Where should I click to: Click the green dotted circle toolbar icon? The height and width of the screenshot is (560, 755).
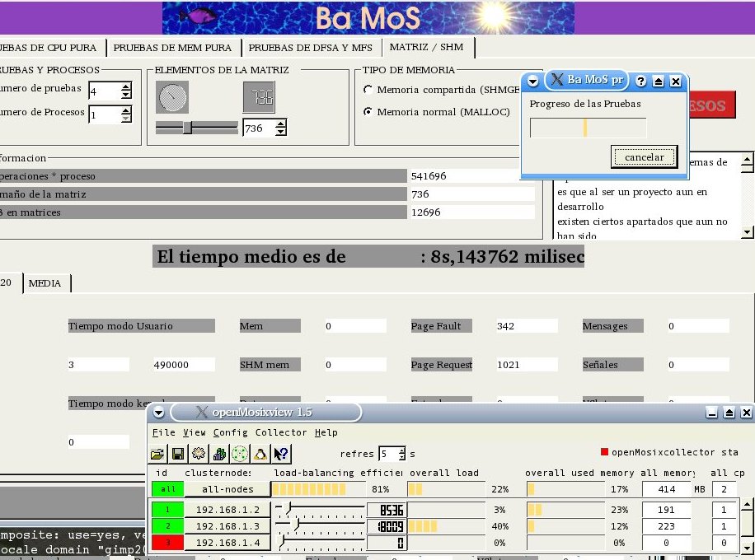240,453
